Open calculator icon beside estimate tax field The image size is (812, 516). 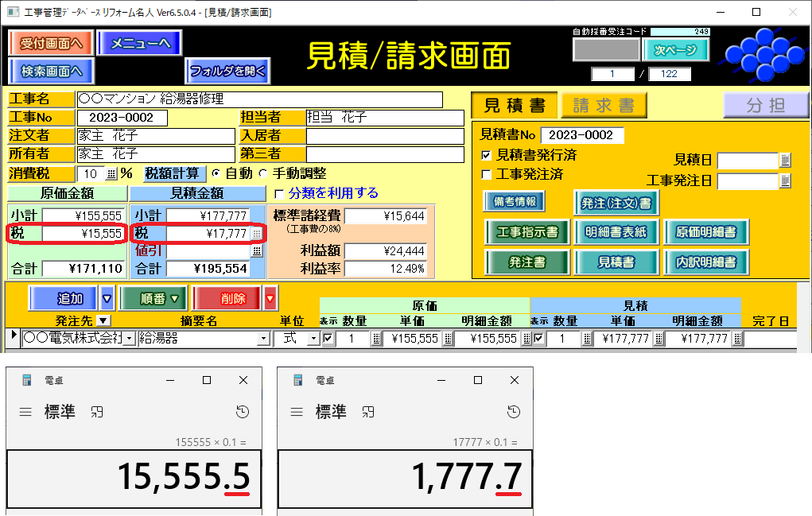pos(256,234)
